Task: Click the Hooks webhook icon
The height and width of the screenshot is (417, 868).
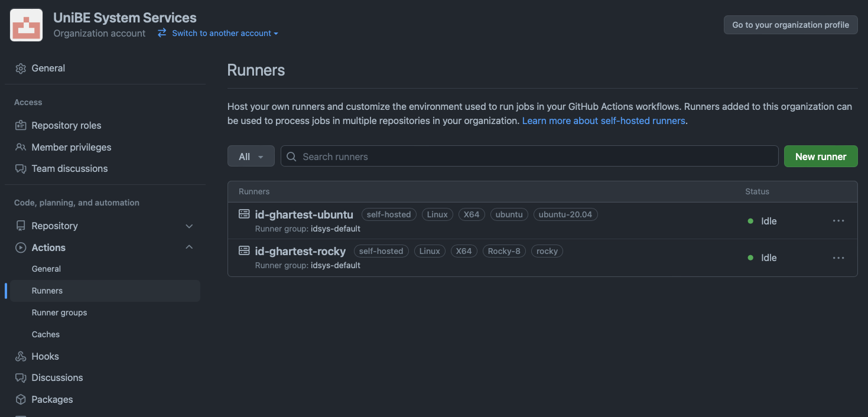Action: pyautogui.click(x=21, y=356)
